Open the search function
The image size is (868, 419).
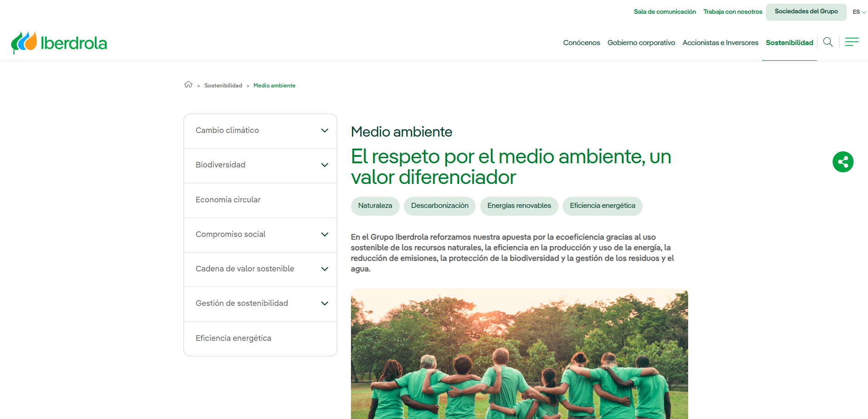coord(828,42)
